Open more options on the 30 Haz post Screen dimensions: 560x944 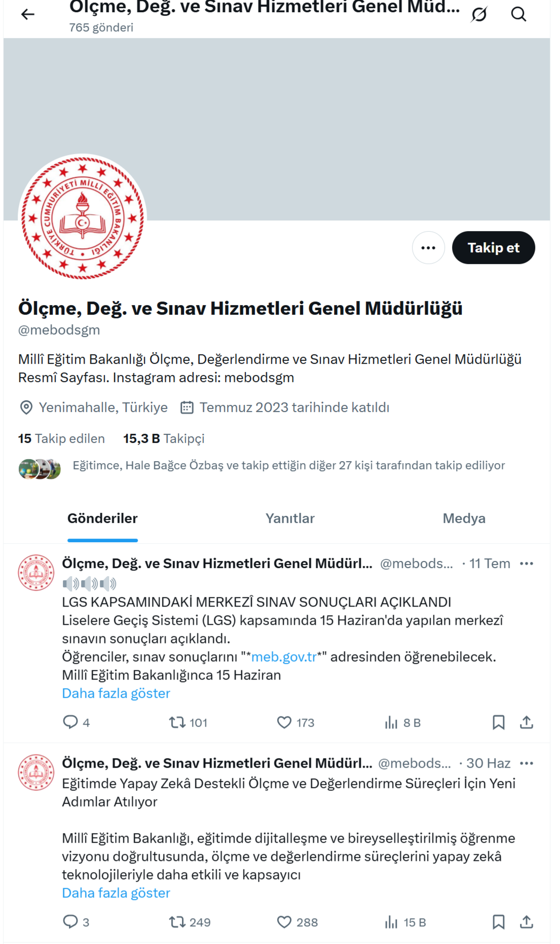point(527,763)
